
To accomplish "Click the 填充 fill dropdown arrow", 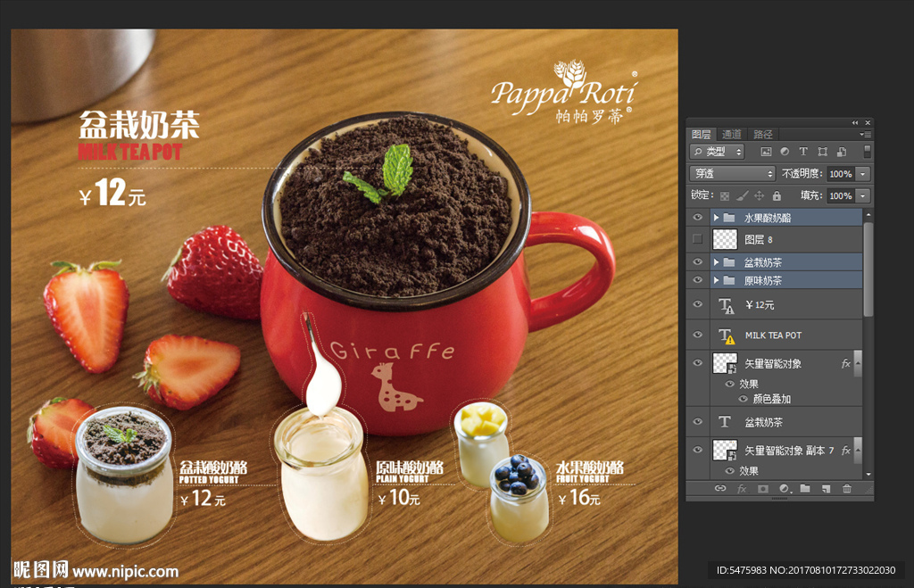I will point(863,195).
